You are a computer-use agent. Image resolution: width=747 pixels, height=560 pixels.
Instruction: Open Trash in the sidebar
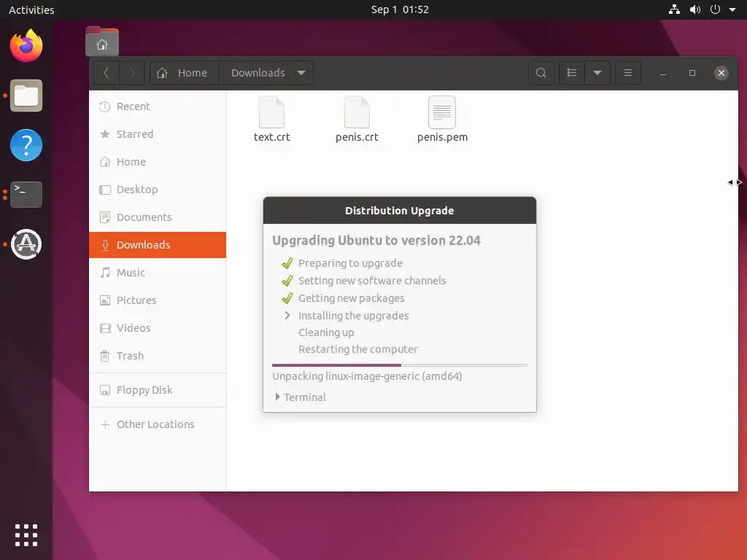tap(158, 356)
